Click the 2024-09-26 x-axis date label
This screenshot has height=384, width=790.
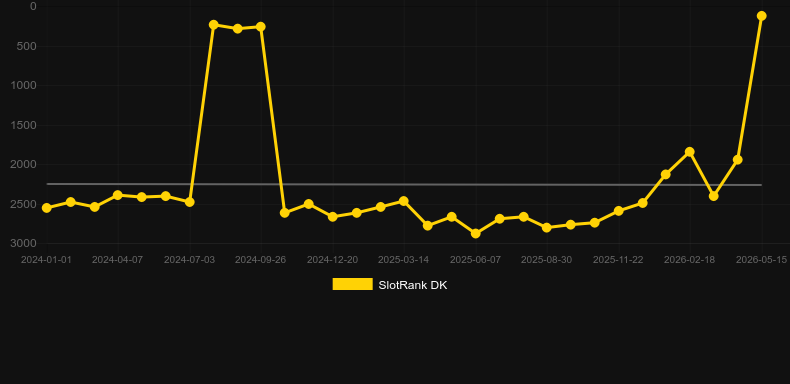(260, 260)
